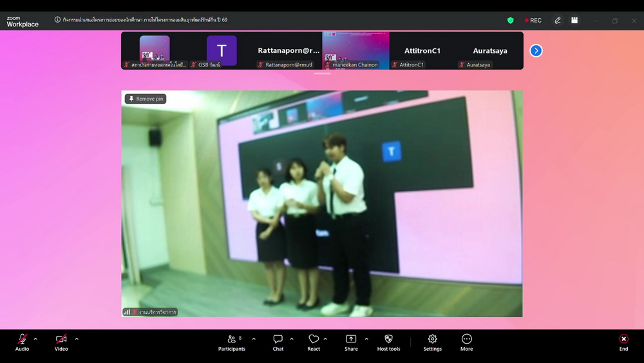
Task: Turn on the camera with the Video button
Action: (x=61, y=342)
